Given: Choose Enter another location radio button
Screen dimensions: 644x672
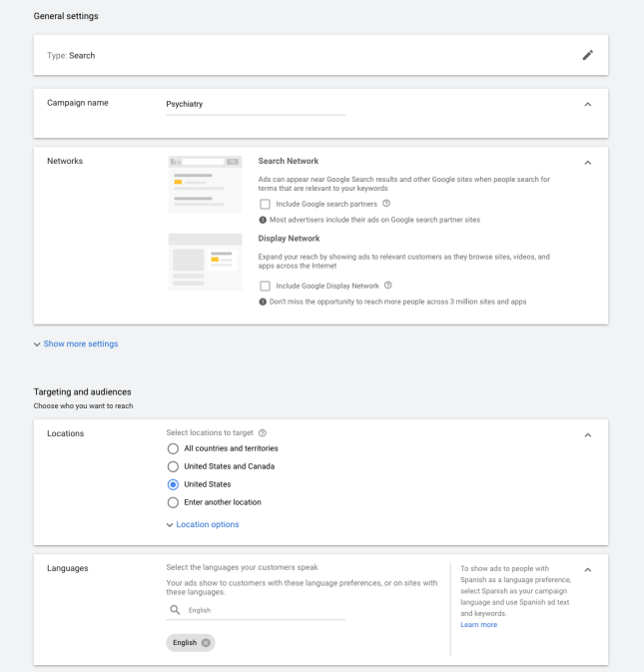Looking at the screenshot, I should pos(173,502).
